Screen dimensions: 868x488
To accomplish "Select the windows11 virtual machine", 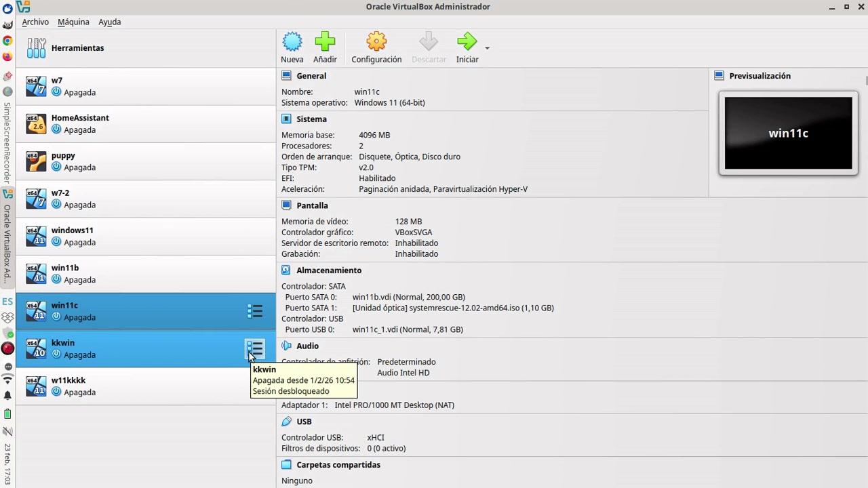I will click(x=146, y=236).
